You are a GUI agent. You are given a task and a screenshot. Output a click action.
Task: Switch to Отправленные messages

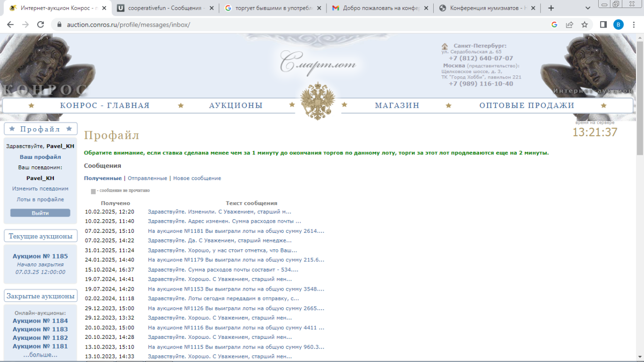(x=147, y=178)
